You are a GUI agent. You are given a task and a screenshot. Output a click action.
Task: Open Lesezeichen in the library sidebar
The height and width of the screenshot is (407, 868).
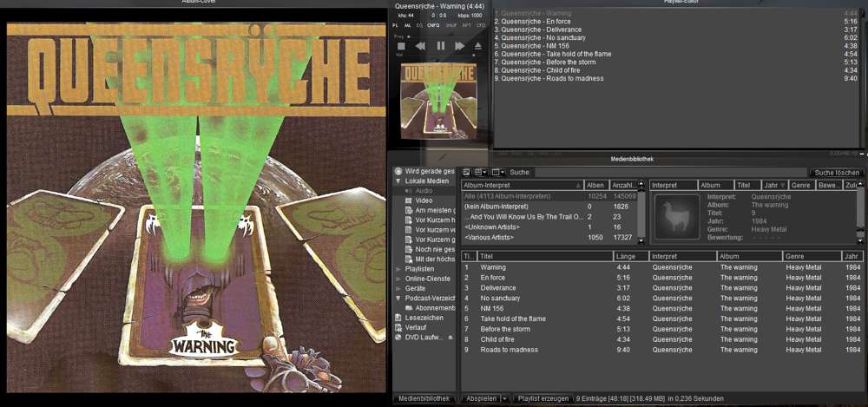click(x=423, y=318)
